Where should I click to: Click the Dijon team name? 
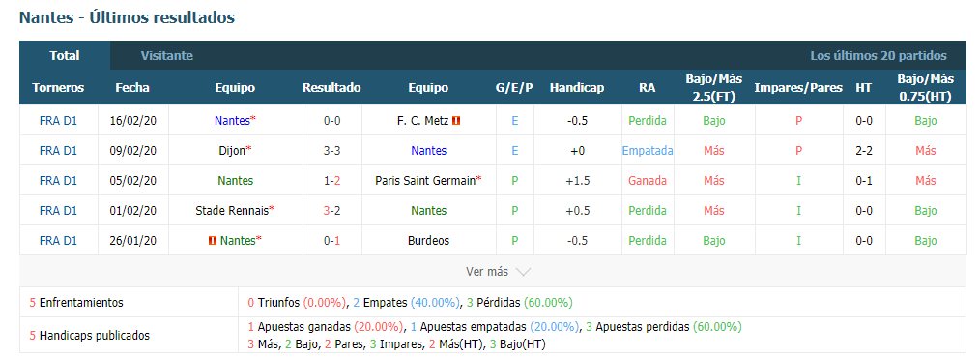click(x=231, y=151)
